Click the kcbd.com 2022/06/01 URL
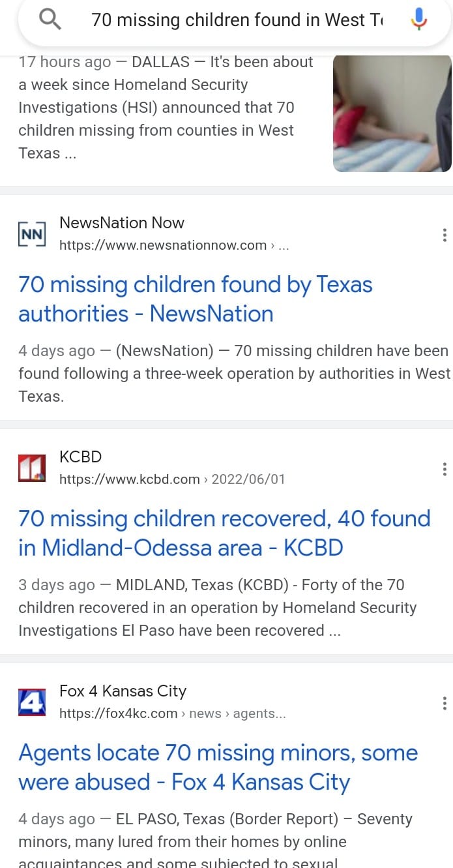 coord(172,479)
